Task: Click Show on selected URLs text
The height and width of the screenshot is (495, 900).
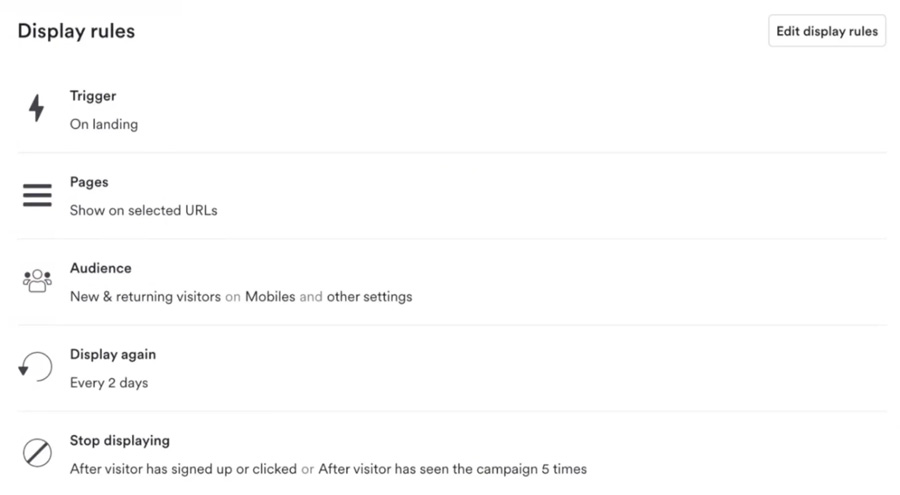Action: click(x=143, y=210)
